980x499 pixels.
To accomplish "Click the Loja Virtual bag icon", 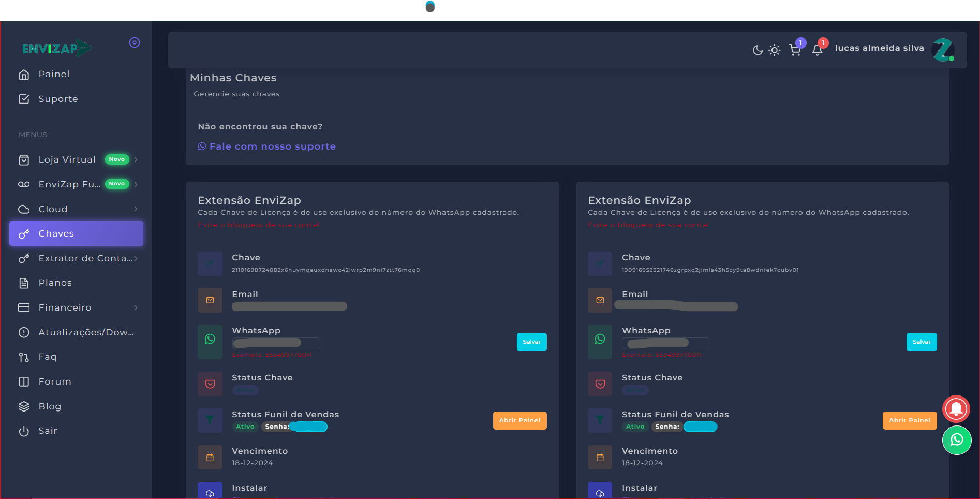I will [24, 160].
